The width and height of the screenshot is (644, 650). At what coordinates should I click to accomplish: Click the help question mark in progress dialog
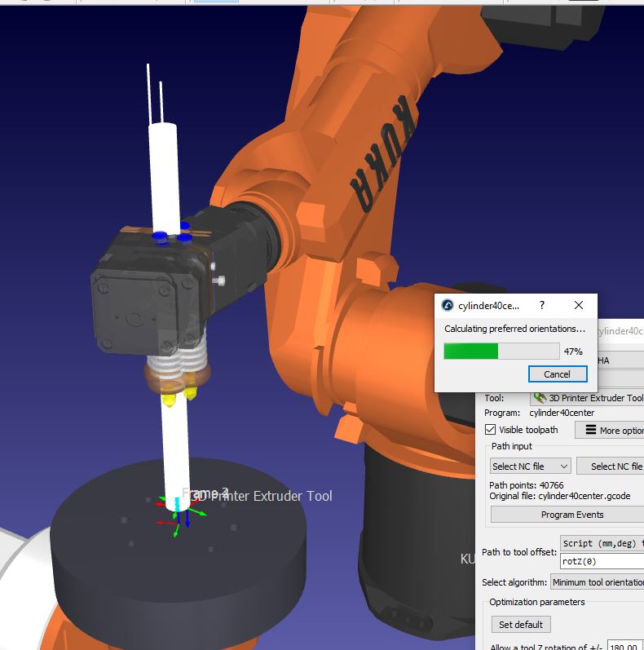[x=542, y=305]
